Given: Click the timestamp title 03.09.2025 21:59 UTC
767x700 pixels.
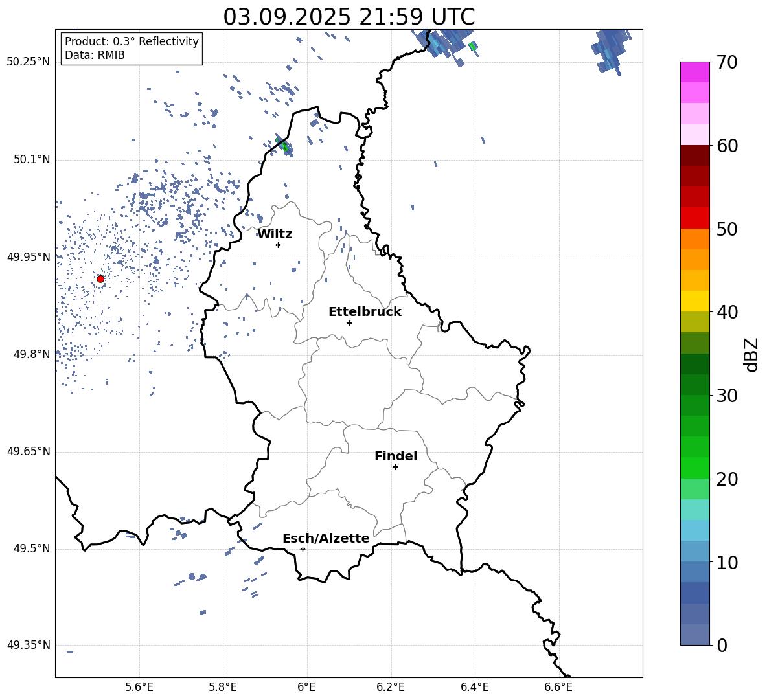Looking at the screenshot, I should (349, 17).
